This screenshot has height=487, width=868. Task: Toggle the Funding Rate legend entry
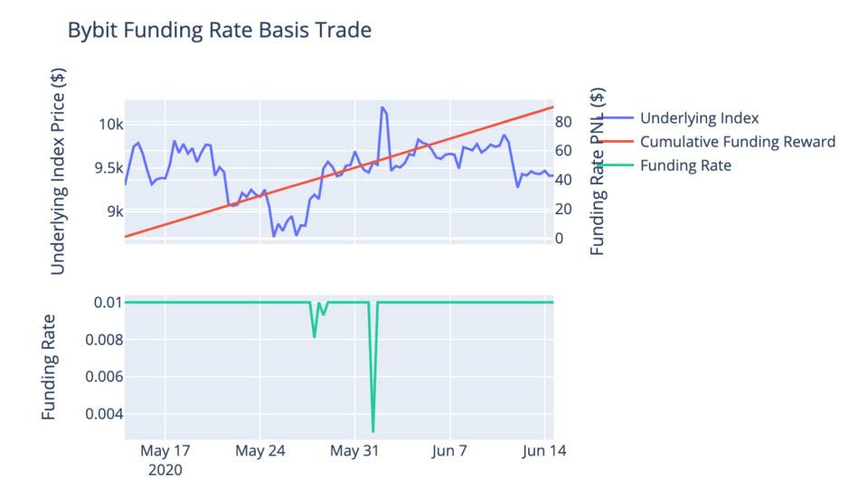pyautogui.click(x=685, y=165)
